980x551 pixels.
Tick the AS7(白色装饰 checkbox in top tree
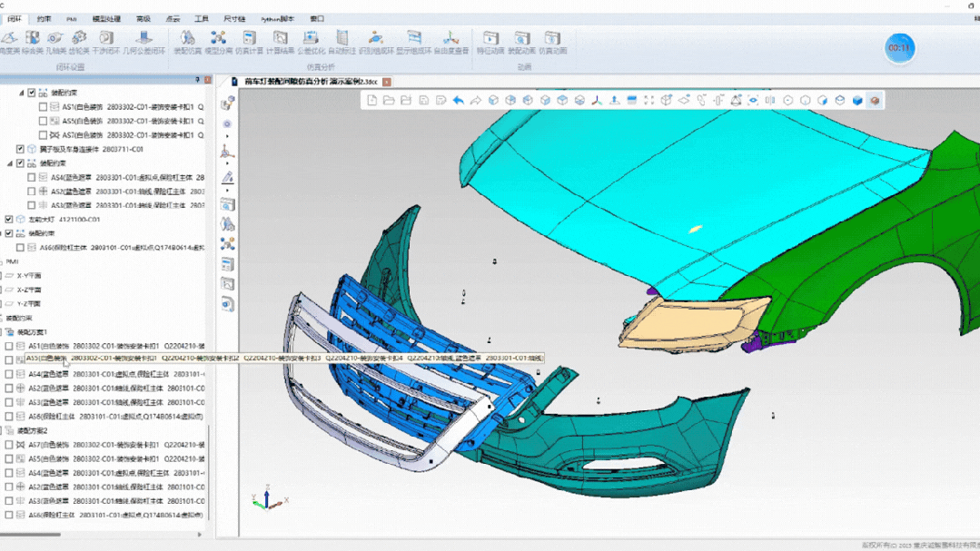coord(43,135)
